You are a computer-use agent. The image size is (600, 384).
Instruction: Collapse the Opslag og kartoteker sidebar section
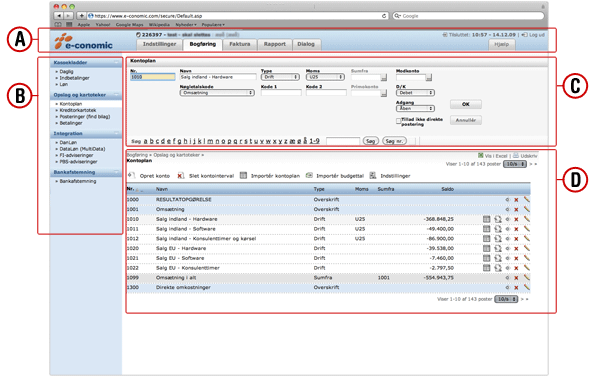[116, 94]
